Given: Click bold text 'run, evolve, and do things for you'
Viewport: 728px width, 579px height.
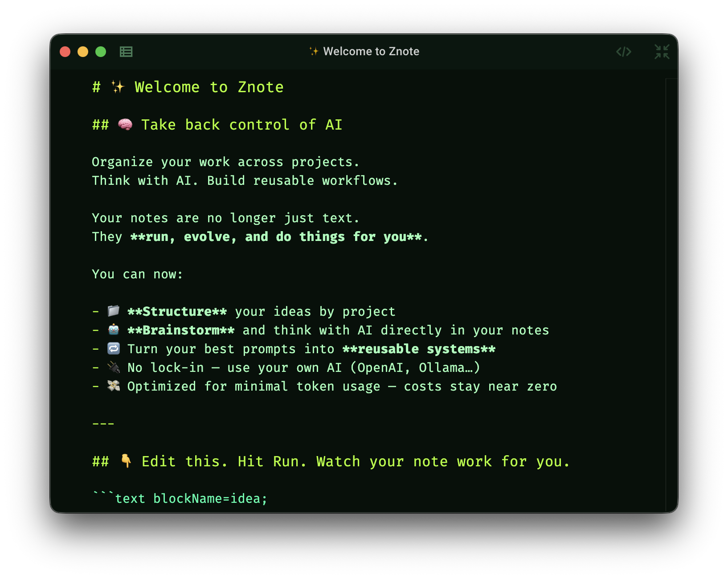Looking at the screenshot, I should tap(276, 236).
